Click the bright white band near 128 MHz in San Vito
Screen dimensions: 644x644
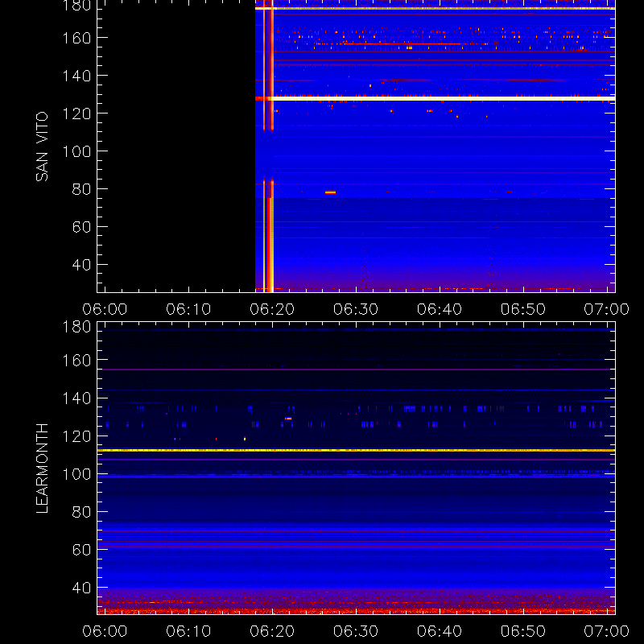[x=436, y=98]
